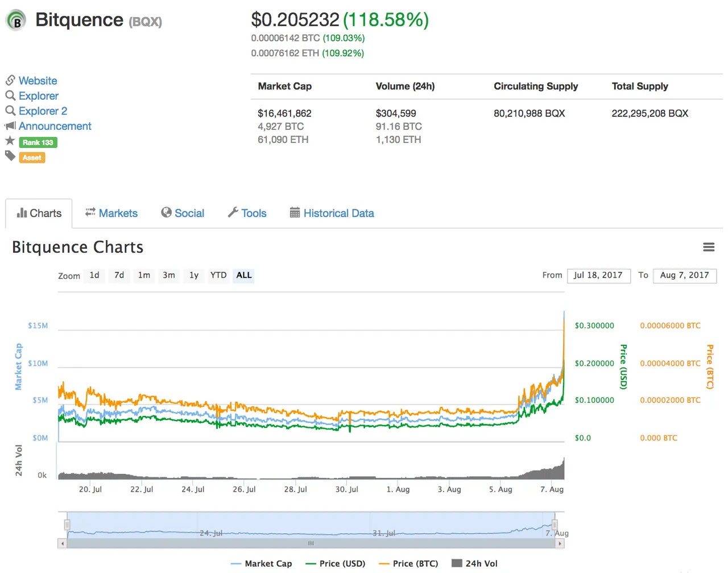
Task: Visit the Bitquence Website link
Action: click(x=38, y=81)
